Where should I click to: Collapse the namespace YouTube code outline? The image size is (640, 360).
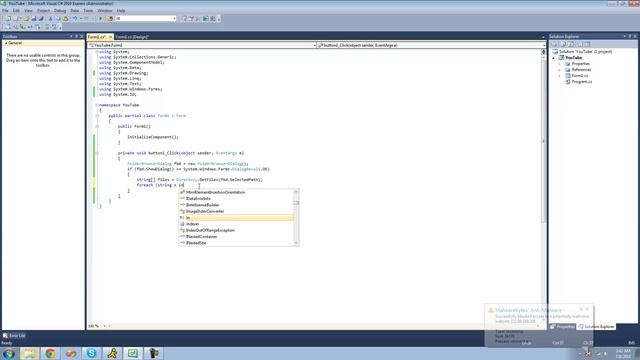click(x=97, y=105)
